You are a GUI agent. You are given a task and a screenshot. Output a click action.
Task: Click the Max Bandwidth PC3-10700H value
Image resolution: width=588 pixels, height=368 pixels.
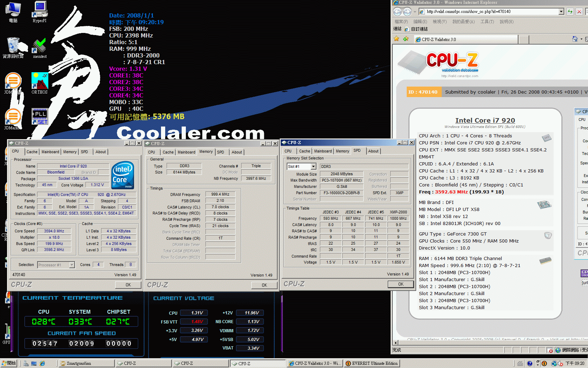(342, 180)
